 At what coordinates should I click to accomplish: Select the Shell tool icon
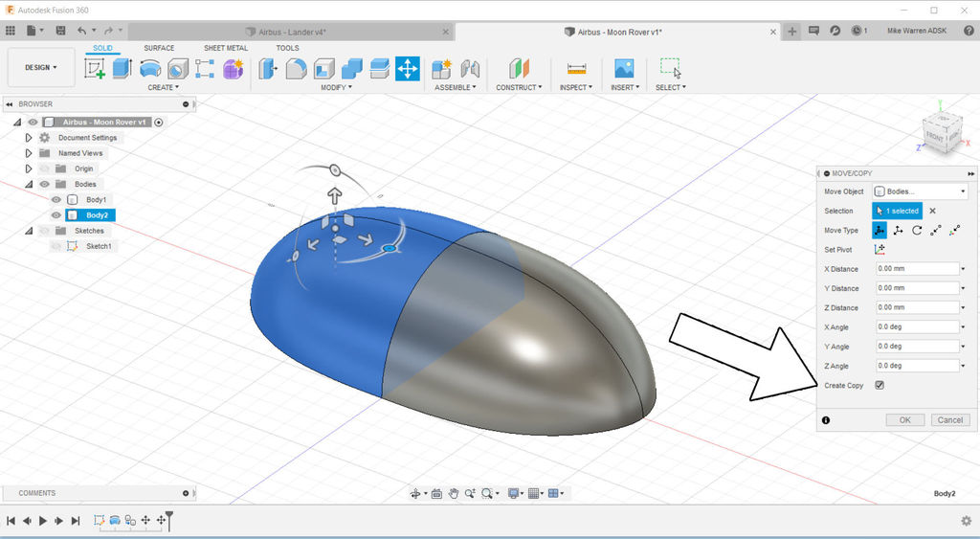click(323, 69)
